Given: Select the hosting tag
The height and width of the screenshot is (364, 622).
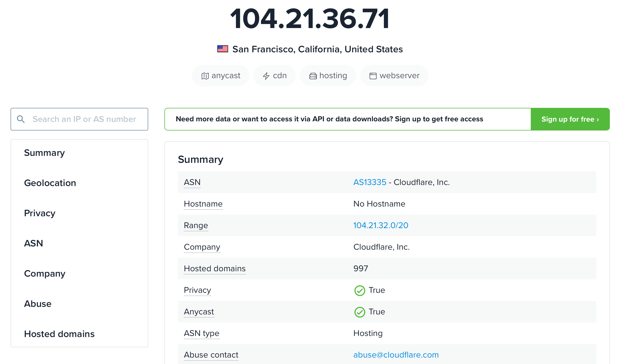Looking at the screenshot, I should tap(328, 75).
